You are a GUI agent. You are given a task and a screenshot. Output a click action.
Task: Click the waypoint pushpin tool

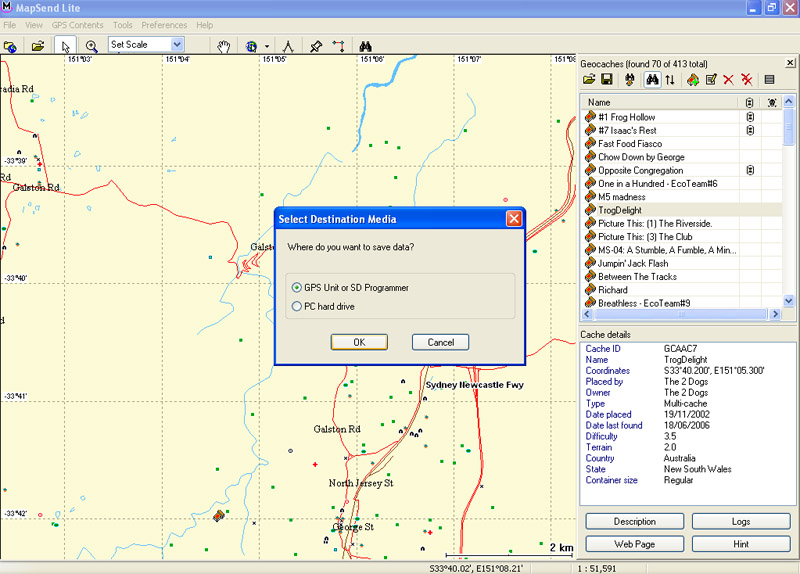tap(316, 45)
